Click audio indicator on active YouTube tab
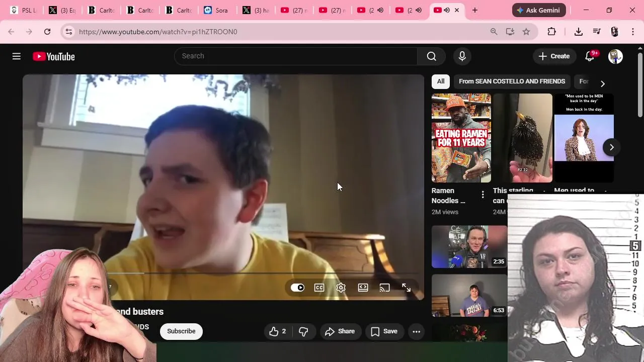This screenshot has height=362, width=644. [446, 10]
